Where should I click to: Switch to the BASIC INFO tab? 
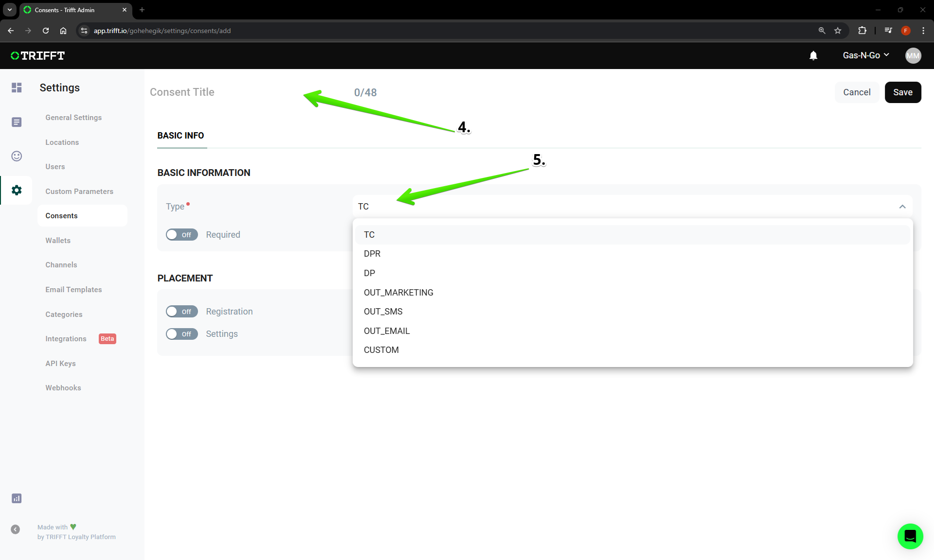pos(180,136)
